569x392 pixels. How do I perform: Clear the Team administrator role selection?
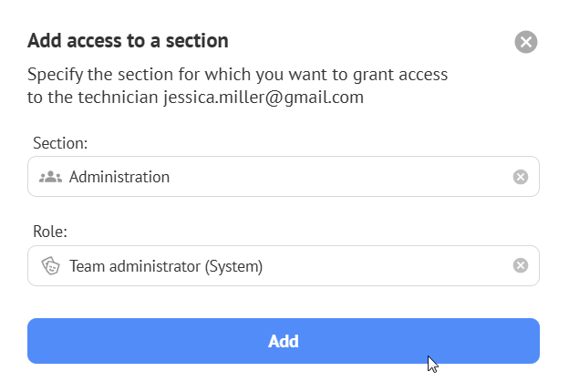pos(521,265)
